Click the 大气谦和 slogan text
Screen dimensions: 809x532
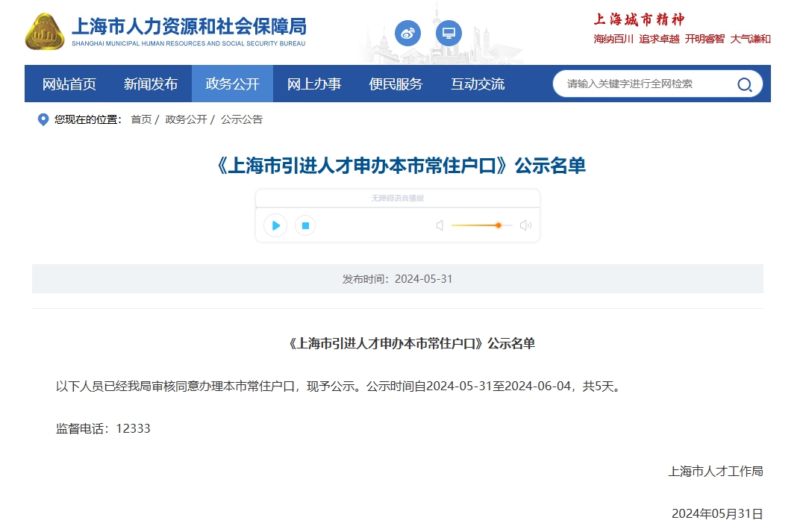[x=751, y=40]
